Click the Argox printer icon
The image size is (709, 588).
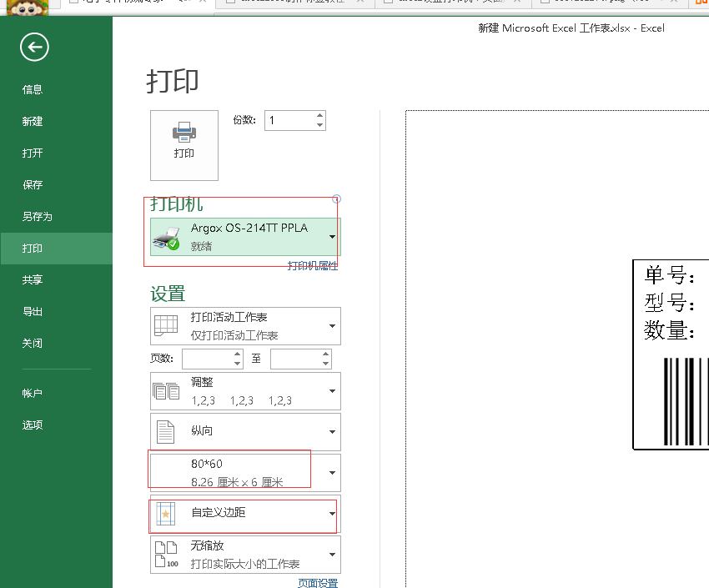(x=166, y=237)
